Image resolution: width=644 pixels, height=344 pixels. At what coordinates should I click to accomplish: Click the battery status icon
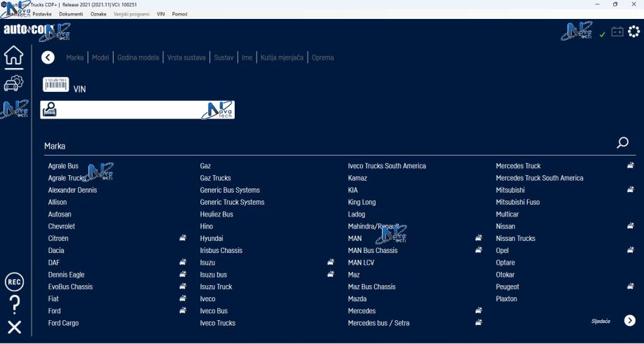pyautogui.click(x=617, y=32)
